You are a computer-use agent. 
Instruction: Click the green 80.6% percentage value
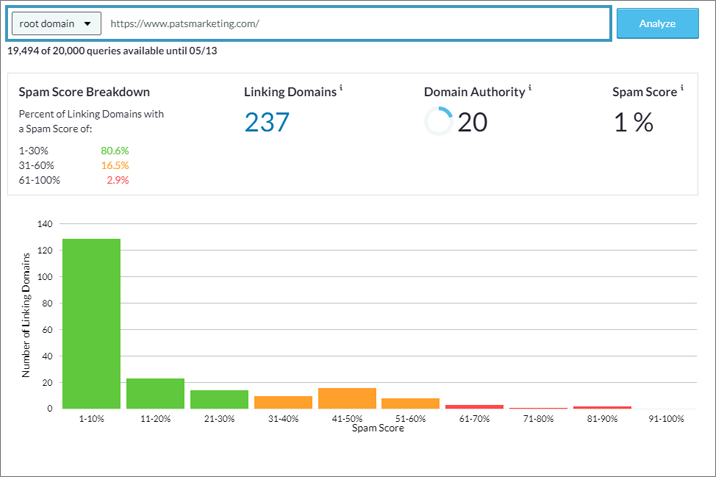coord(114,151)
